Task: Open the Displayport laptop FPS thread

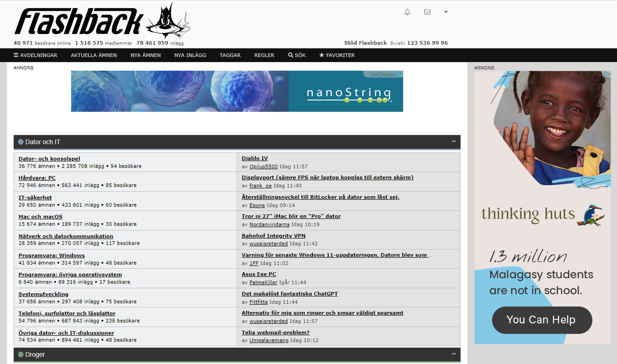Action: pos(327,177)
